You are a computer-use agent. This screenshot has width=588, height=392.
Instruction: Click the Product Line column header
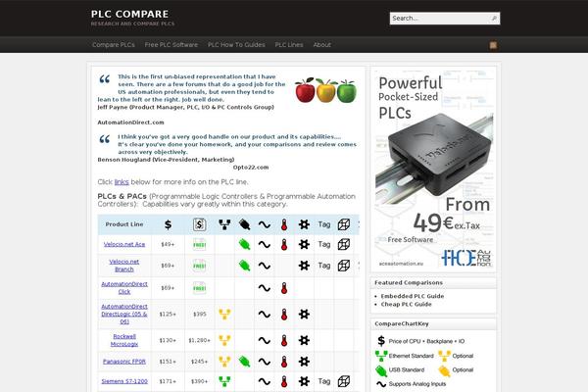pos(124,224)
